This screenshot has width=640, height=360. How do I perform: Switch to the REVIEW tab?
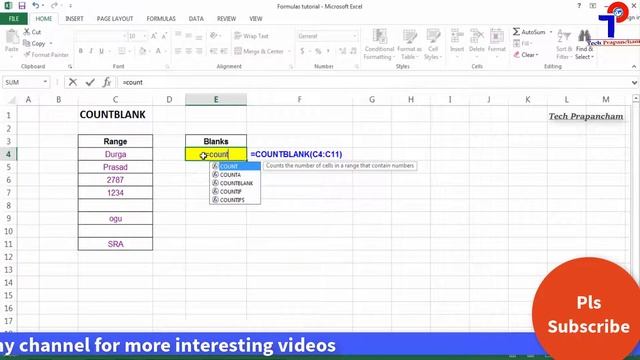click(226, 19)
